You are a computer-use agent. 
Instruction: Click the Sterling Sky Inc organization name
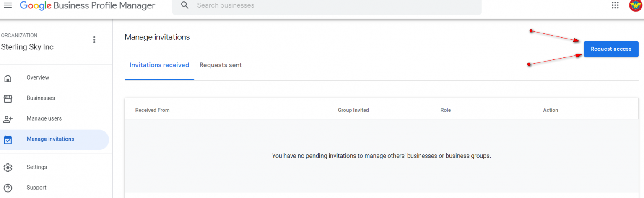(27, 47)
